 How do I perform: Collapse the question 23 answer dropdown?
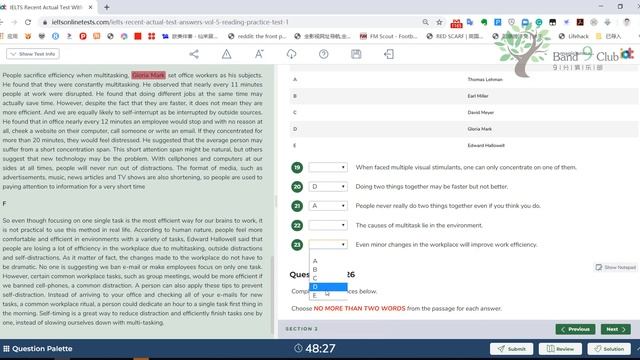point(328,244)
